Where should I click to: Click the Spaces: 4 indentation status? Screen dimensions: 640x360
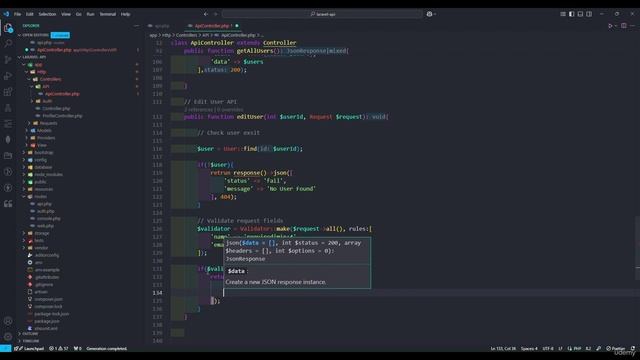[x=529, y=349]
